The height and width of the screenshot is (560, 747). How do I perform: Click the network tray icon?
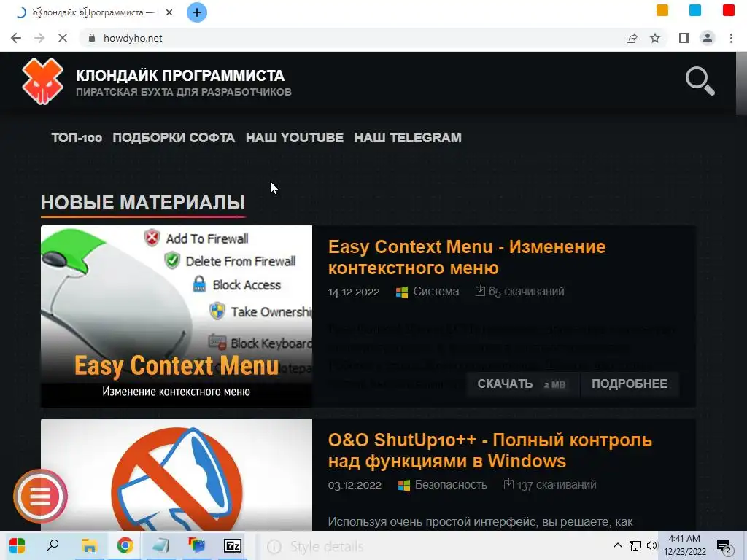(635, 545)
